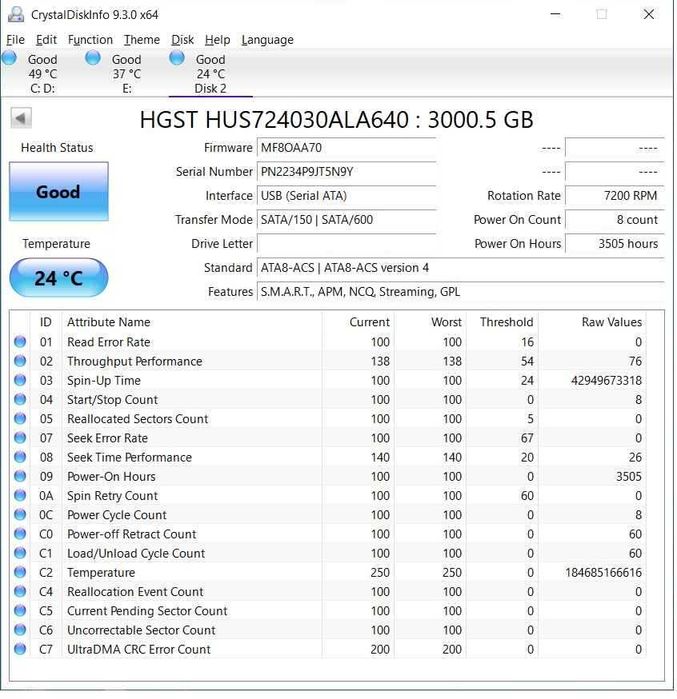The image size is (677, 699).
Task: Click the Standard field ATA8-ACS version 4
Action: (460, 268)
